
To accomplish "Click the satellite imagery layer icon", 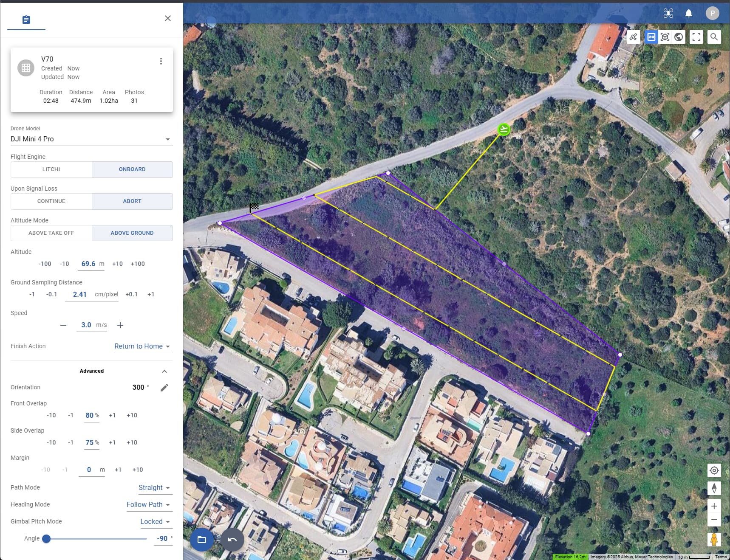I will pos(633,37).
